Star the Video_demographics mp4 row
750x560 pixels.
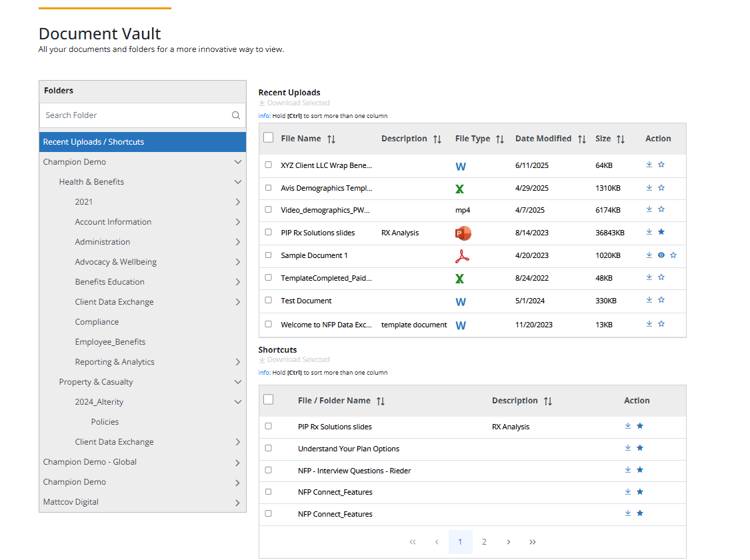tap(661, 209)
